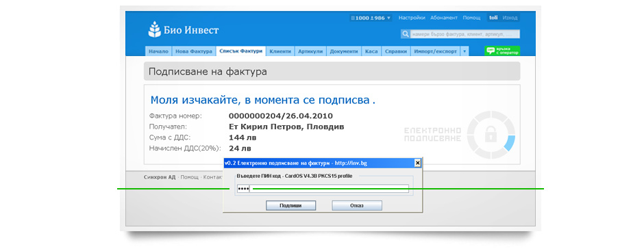Click the Подпиши button
The height and width of the screenshot is (249, 644).
290,205
